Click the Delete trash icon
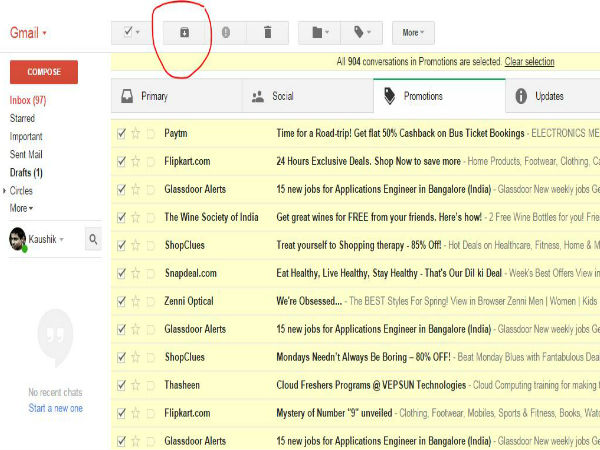 (268, 33)
